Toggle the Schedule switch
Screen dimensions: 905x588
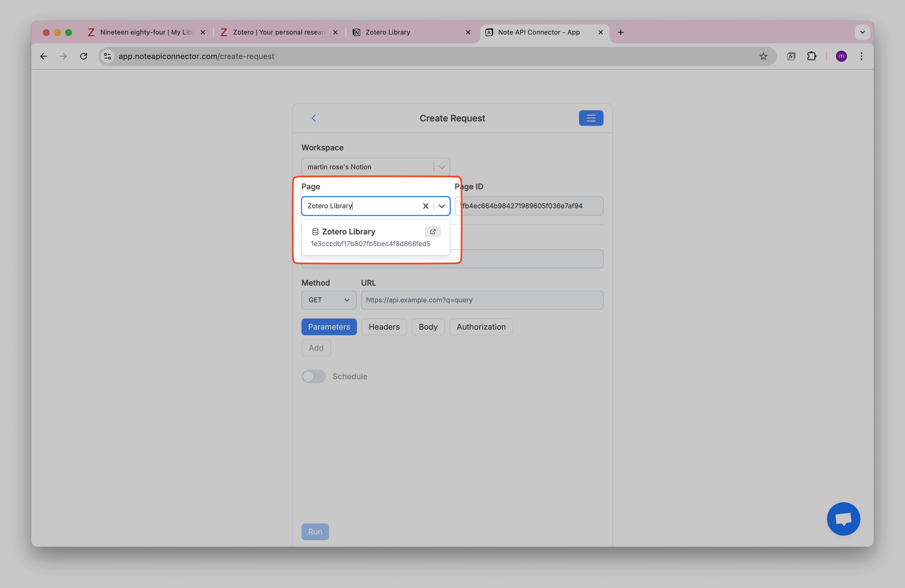coord(314,376)
